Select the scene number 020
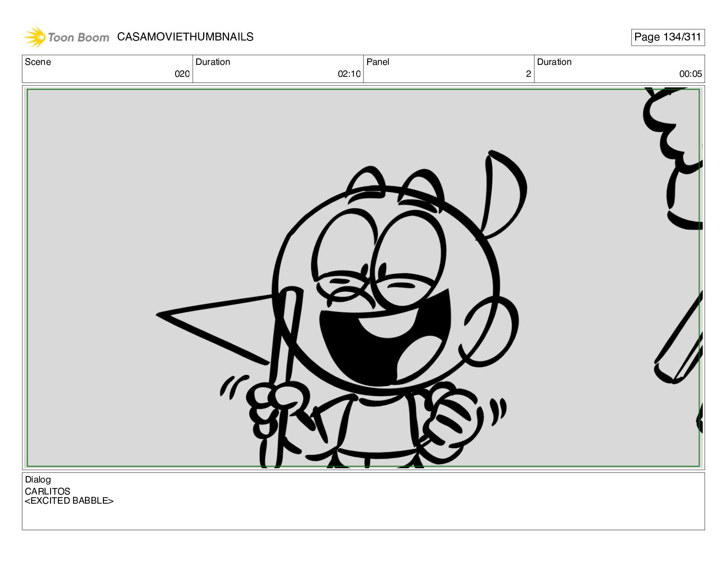The height and width of the screenshot is (563, 728). pyautogui.click(x=182, y=74)
